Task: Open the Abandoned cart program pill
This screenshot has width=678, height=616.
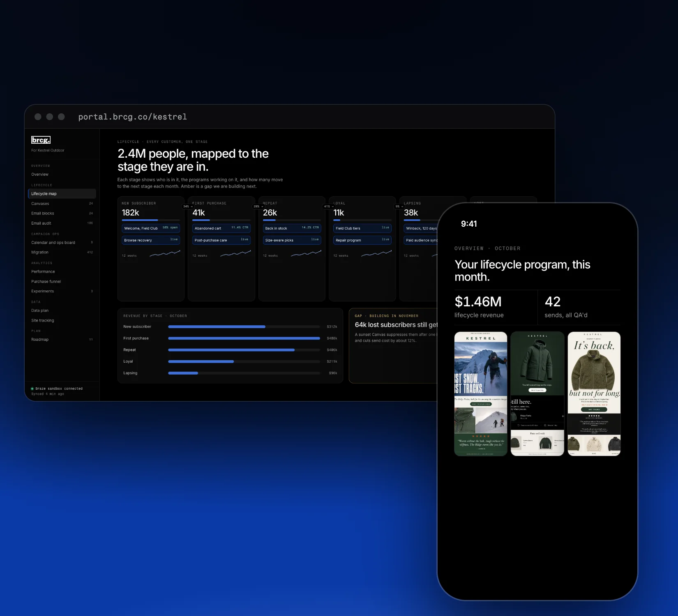Action: point(221,228)
